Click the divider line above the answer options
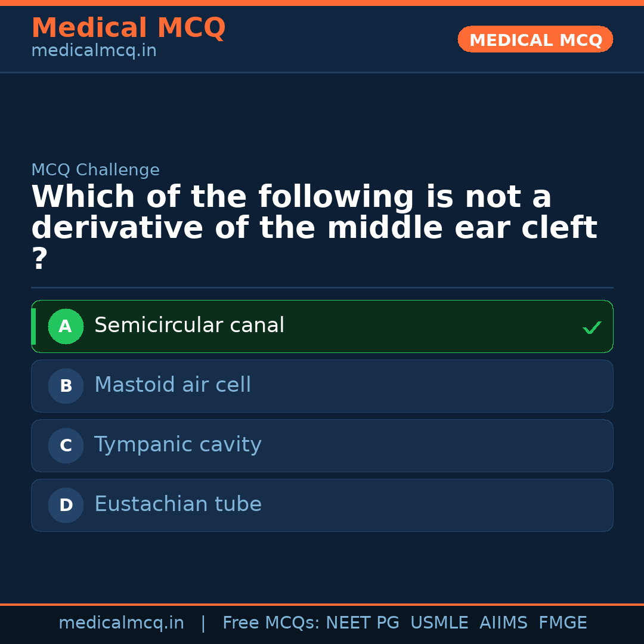 [322, 287]
